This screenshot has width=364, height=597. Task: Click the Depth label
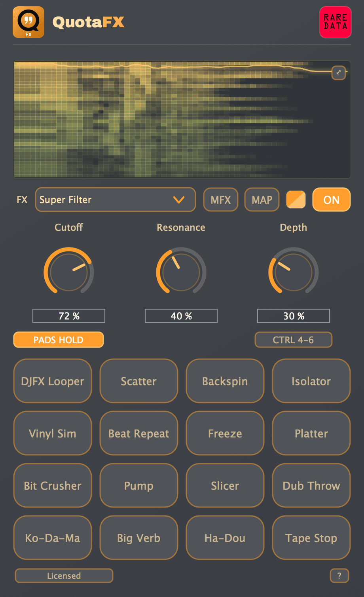(294, 228)
